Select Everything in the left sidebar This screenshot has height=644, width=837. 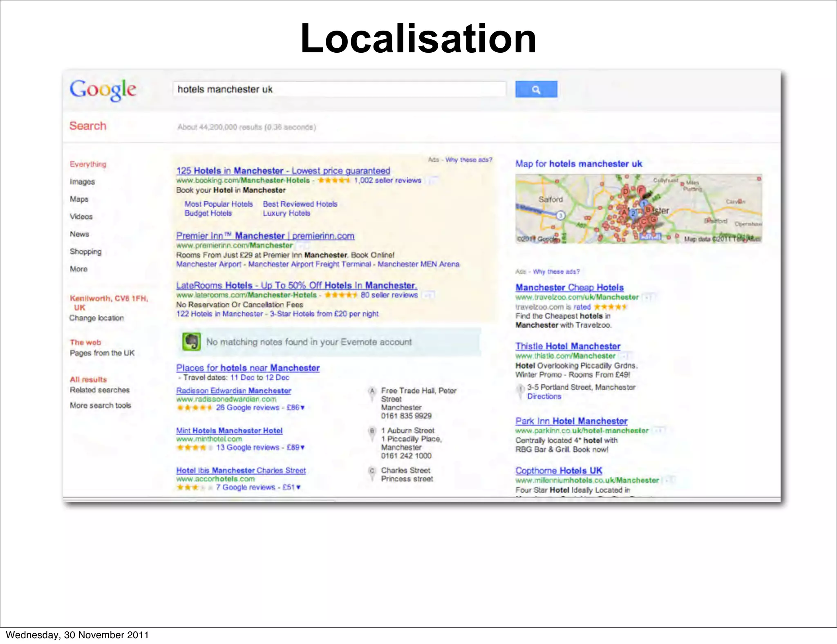(88, 164)
